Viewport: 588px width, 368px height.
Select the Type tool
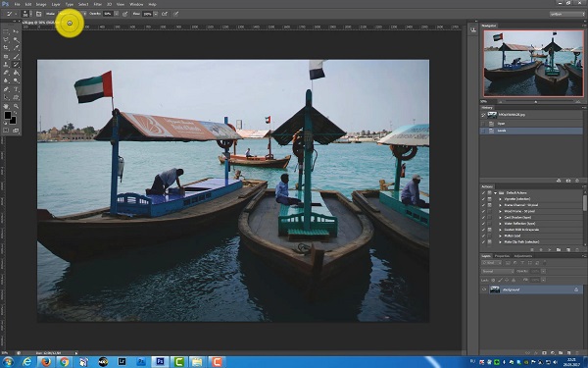click(x=16, y=89)
